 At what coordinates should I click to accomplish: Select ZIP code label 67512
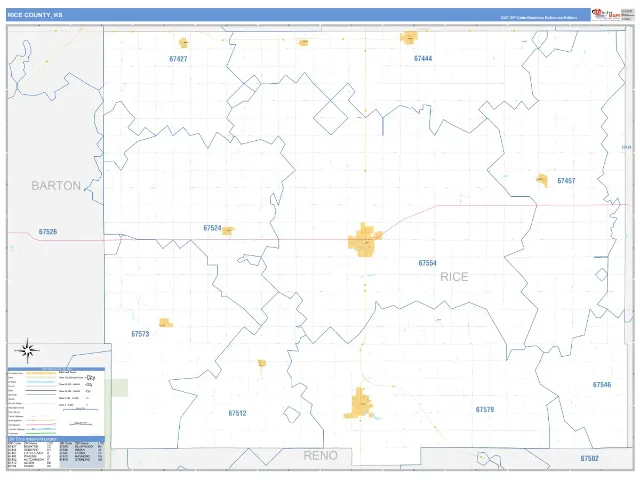[x=237, y=413]
